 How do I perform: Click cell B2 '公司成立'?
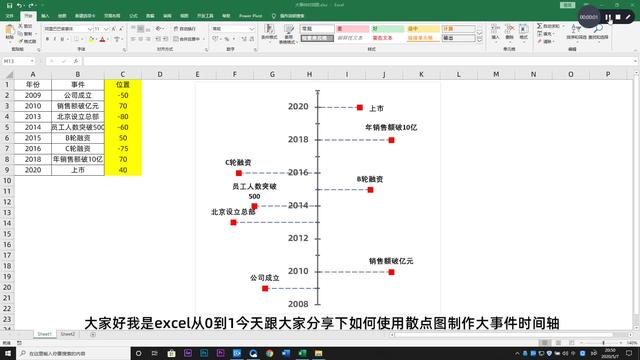pyautogui.click(x=78, y=95)
